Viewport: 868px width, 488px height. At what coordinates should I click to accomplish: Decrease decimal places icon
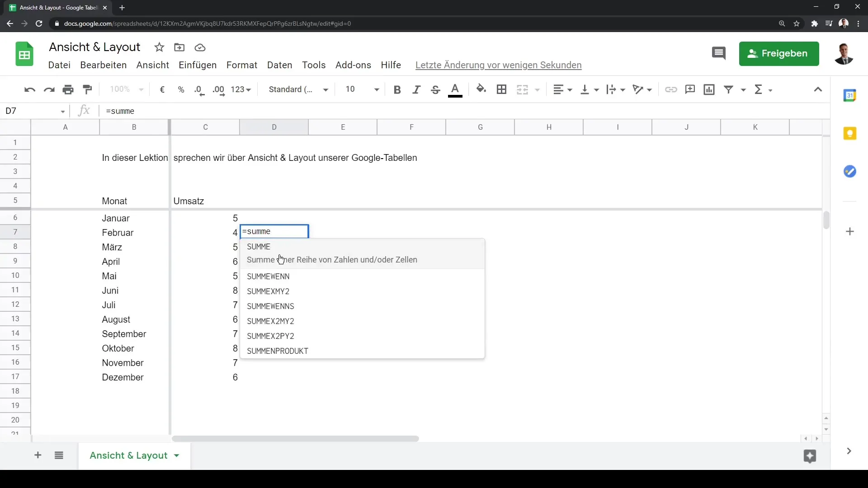click(199, 90)
